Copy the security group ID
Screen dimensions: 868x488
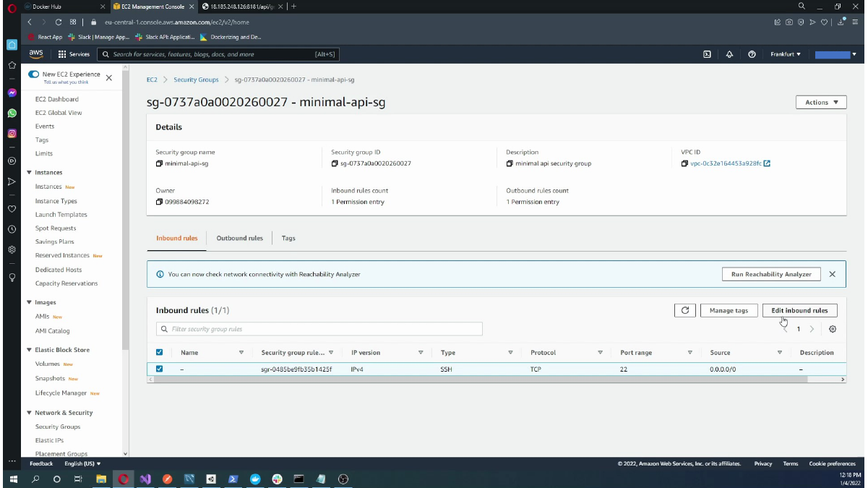coord(335,163)
